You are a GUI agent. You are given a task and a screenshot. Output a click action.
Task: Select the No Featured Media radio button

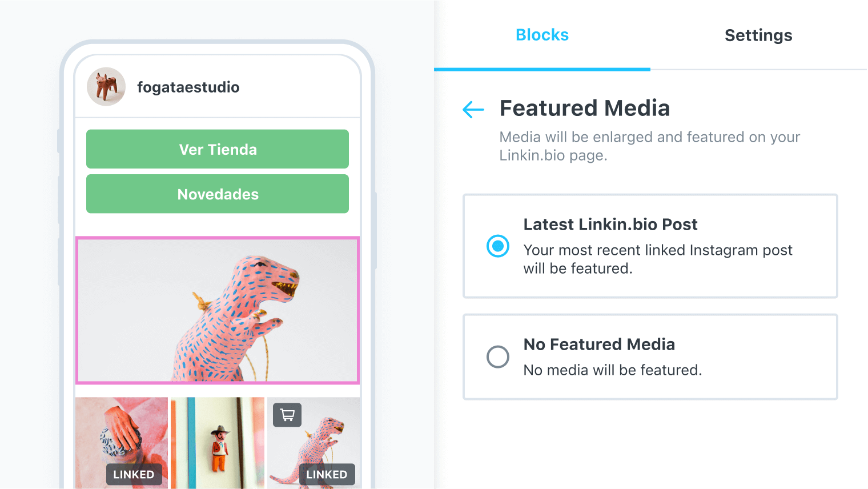(x=498, y=356)
